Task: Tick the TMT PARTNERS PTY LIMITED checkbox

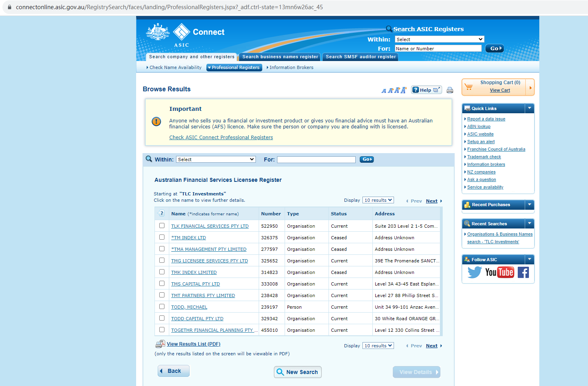Action: 162,295
